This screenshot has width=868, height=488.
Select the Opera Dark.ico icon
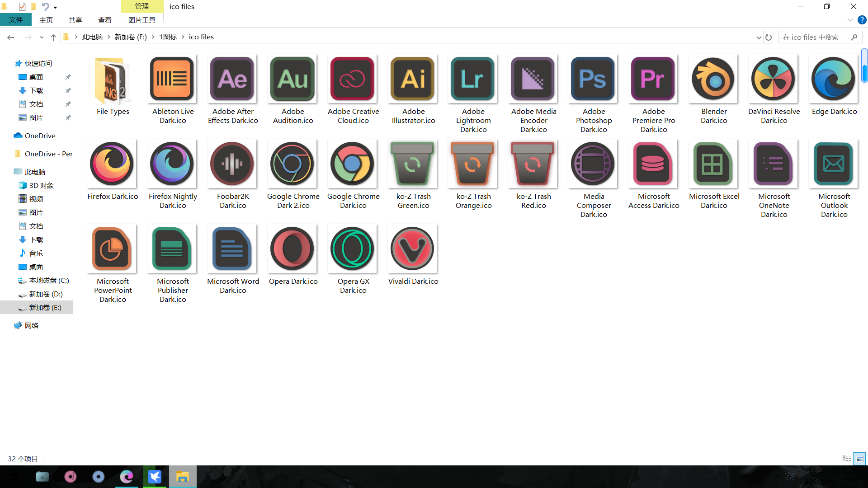click(293, 249)
